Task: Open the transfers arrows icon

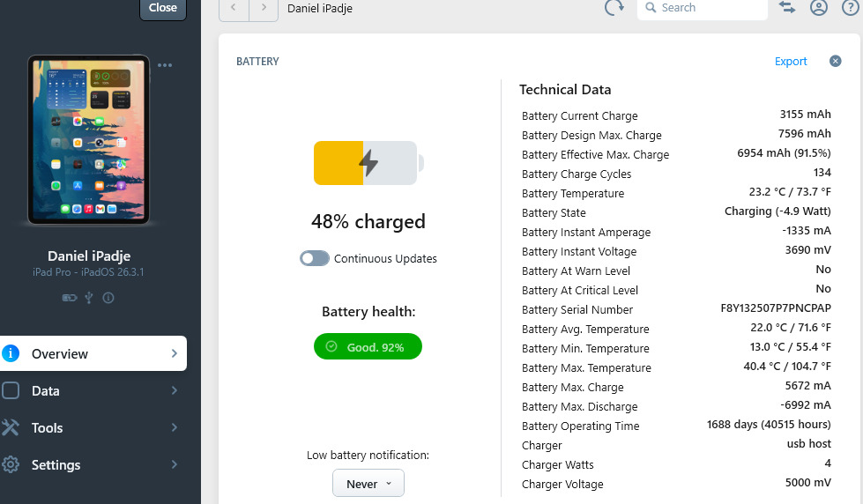Action: tap(787, 8)
